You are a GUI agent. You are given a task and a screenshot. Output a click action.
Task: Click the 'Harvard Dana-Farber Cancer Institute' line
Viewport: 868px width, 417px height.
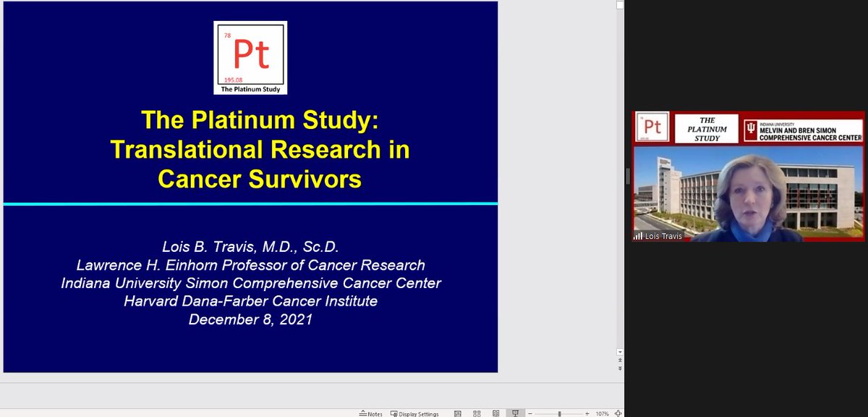point(250,300)
